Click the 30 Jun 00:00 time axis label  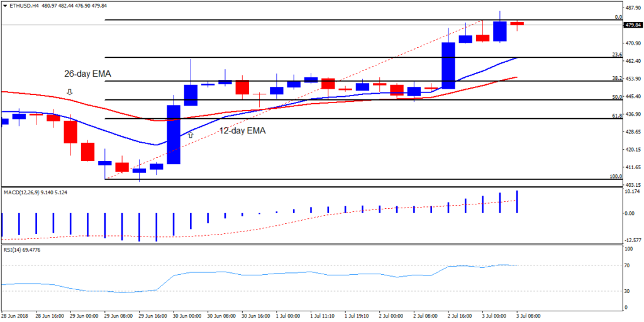coord(188,315)
